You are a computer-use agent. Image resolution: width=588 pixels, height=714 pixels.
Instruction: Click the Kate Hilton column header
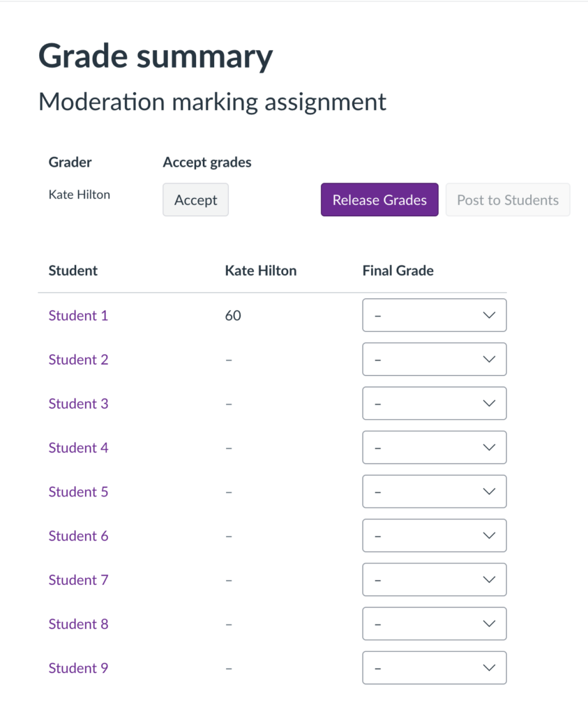click(260, 271)
